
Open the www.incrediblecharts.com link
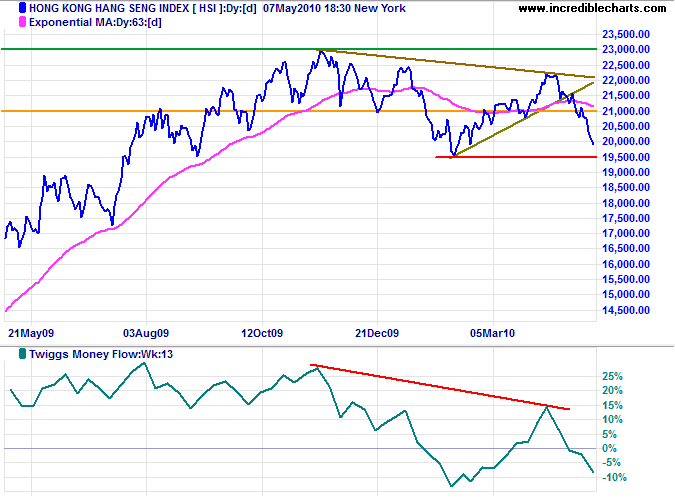click(592, 8)
